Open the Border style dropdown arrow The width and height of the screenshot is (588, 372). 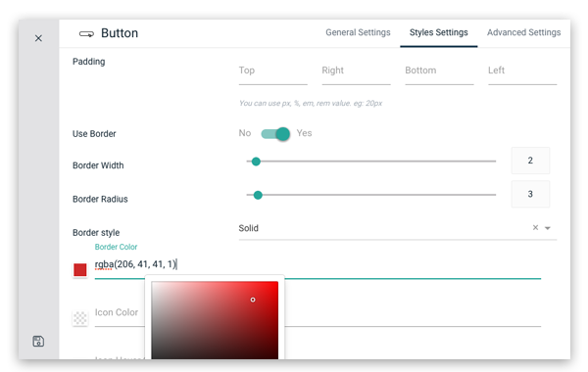[548, 228]
